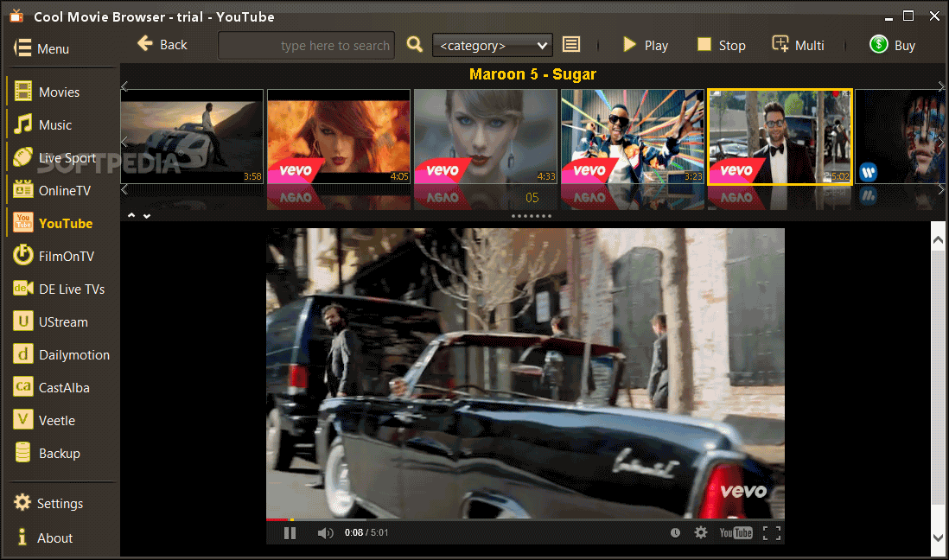Click the Menu label
Screen dimensions: 949x560
point(53,49)
